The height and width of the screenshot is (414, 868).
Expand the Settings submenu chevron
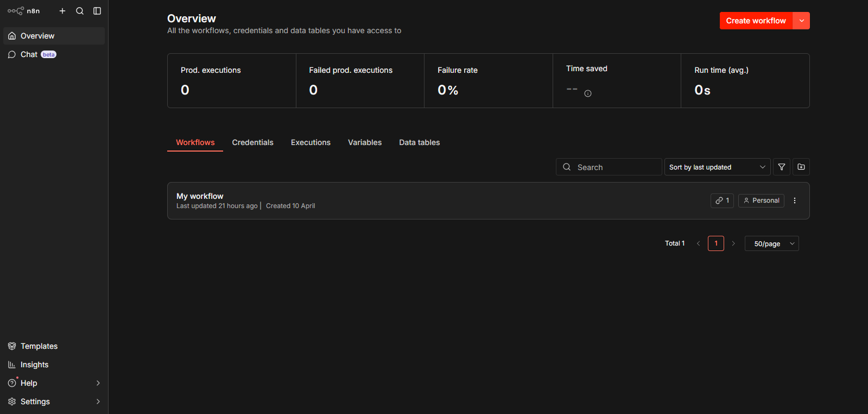coord(98,402)
